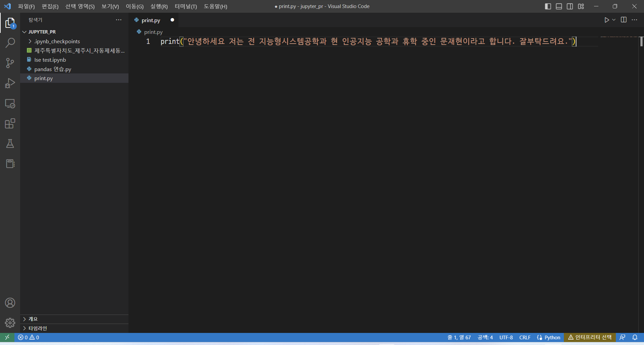Open the Run and Debug view
The width and height of the screenshot is (644, 345).
(x=10, y=83)
